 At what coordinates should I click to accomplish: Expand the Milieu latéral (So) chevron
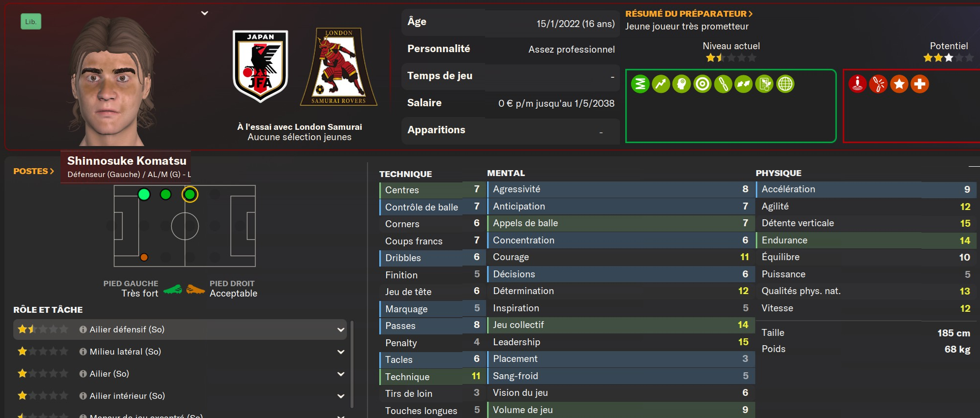tap(340, 352)
